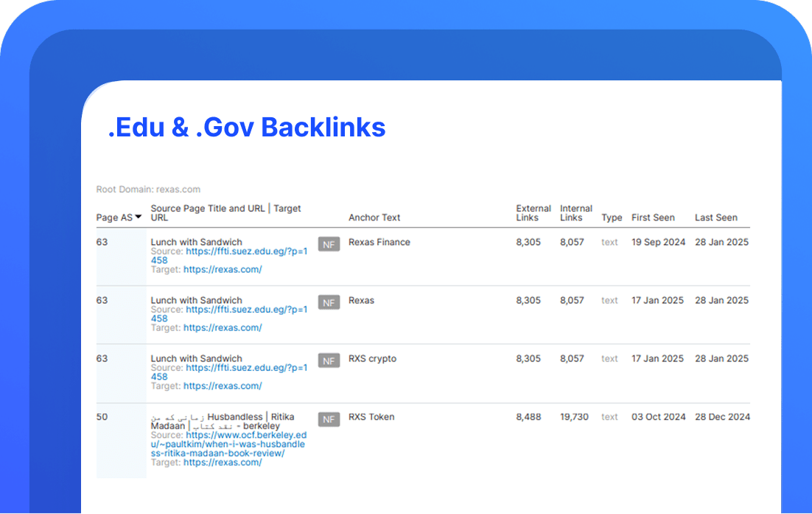This screenshot has width=812, height=514.
Task: Click NF badge in RXS Token row
Action: coord(329,419)
